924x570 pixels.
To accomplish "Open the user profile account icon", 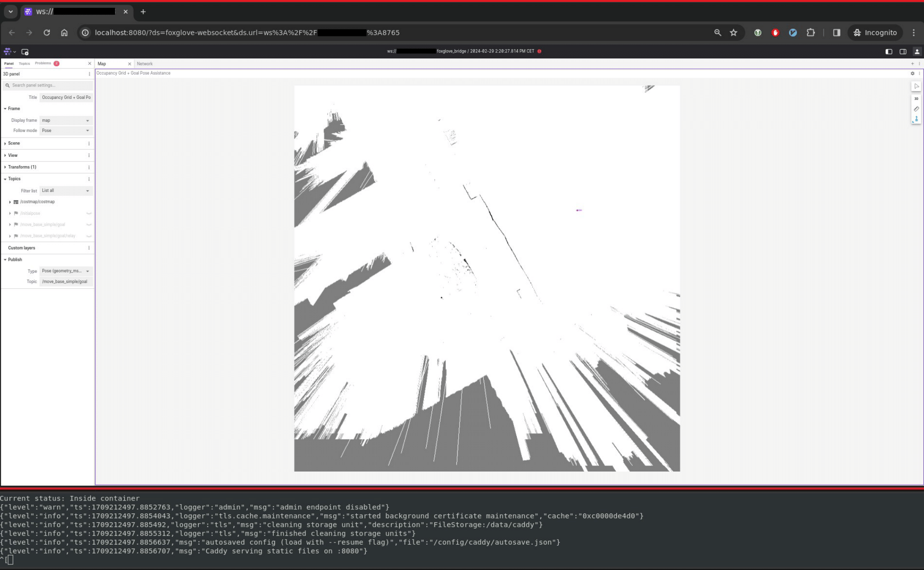I will [917, 52].
